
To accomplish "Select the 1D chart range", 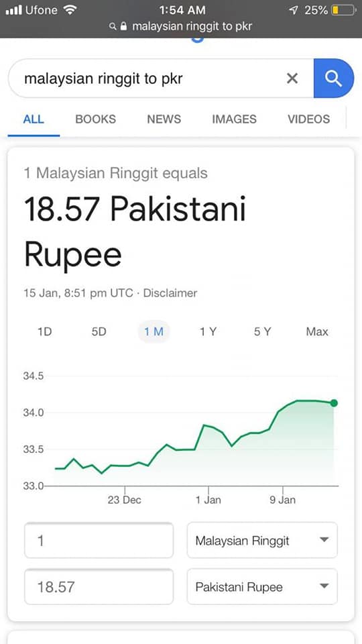I will pos(45,332).
